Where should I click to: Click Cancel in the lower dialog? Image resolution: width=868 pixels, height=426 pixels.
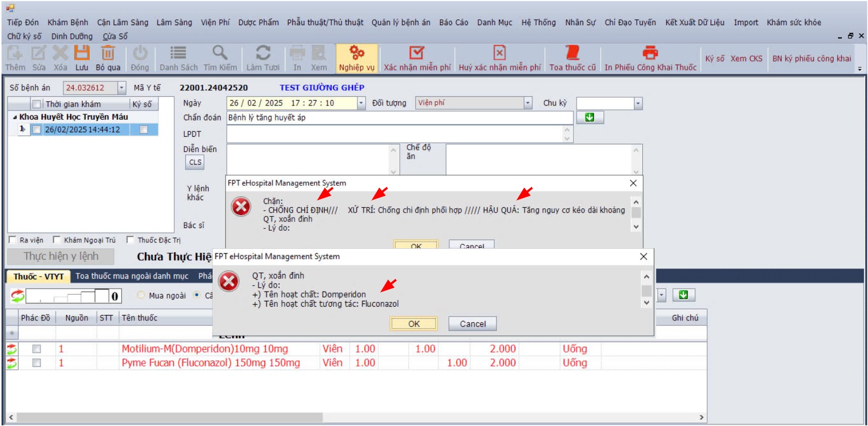tap(473, 324)
